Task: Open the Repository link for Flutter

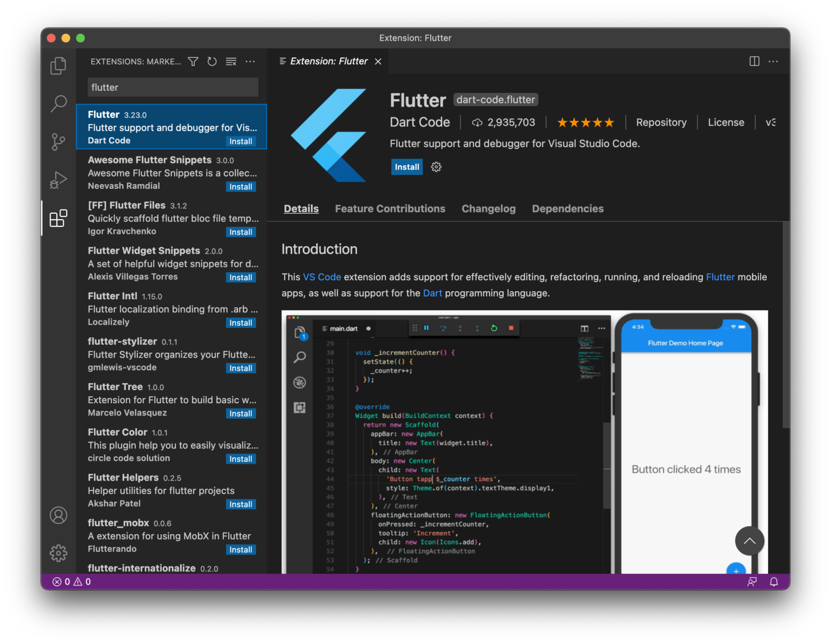Action: [x=661, y=122]
